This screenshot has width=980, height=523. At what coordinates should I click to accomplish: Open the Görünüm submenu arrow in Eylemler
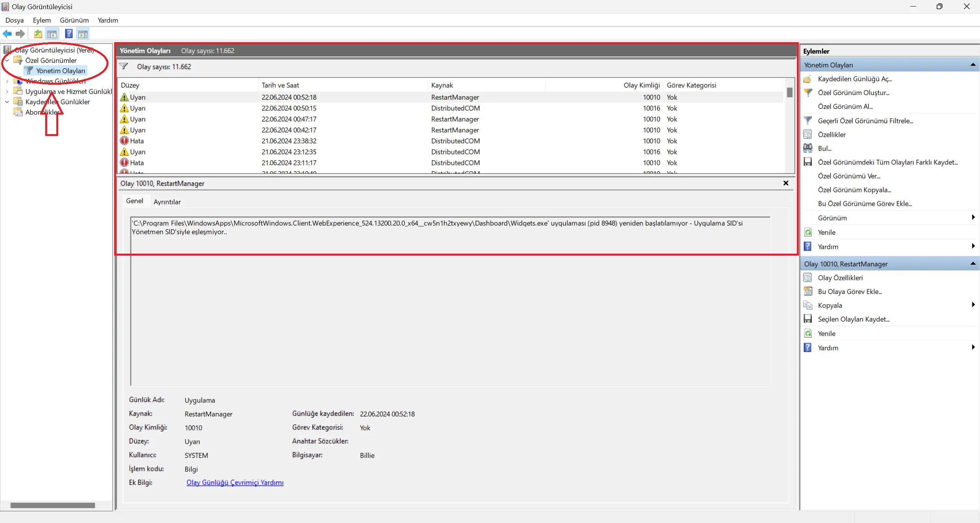(x=973, y=218)
